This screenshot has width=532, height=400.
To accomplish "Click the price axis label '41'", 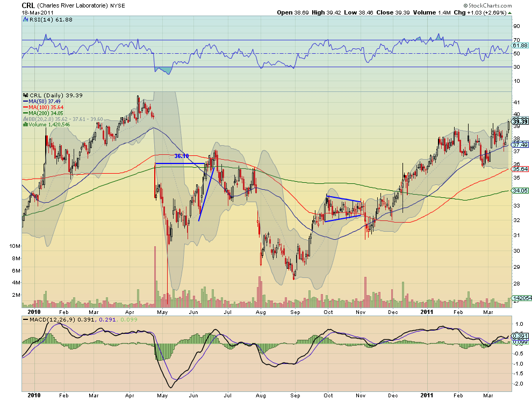I will click(517, 102).
